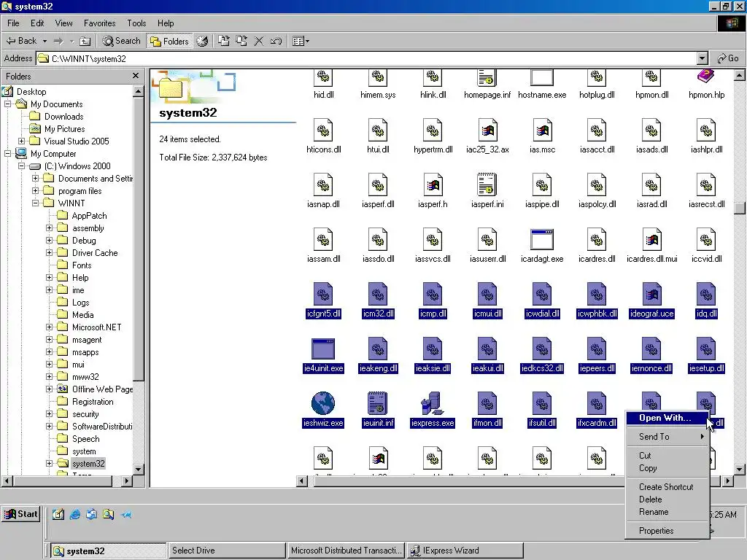Select the ieshwiz.exe globe icon
Viewport: 747px width, 560px height.
pyautogui.click(x=323, y=402)
